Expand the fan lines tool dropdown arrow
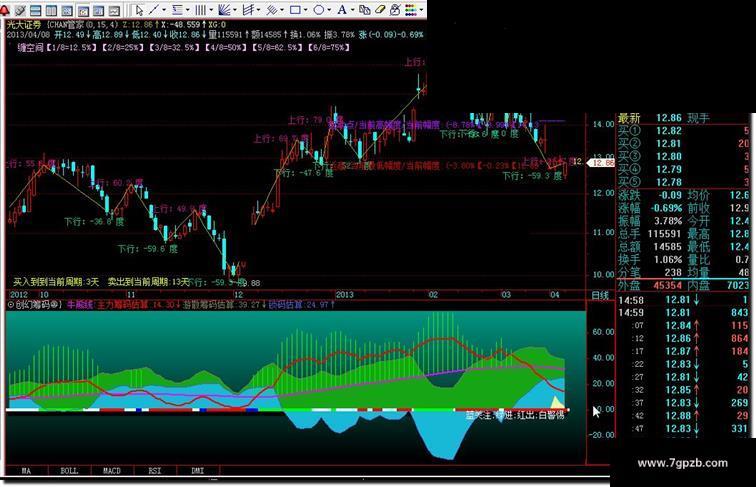756x487 pixels. [235, 10]
